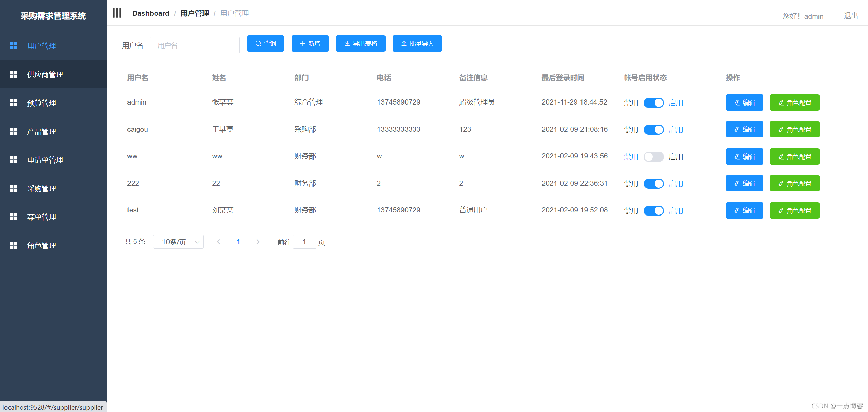
Task: Click 超级管理员 remark cell
Action: pyautogui.click(x=477, y=102)
